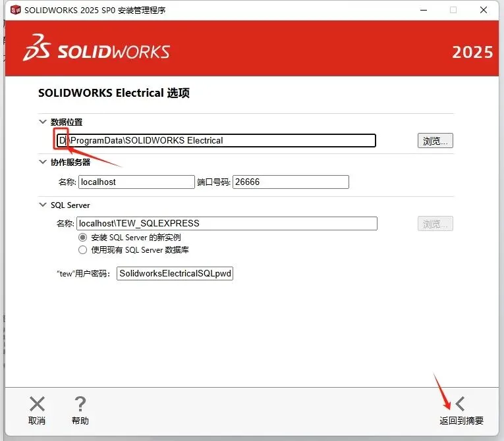The width and height of the screenshot is (504, 441).
Task: Click the "tew"用户密码 label
Action: 84,274
